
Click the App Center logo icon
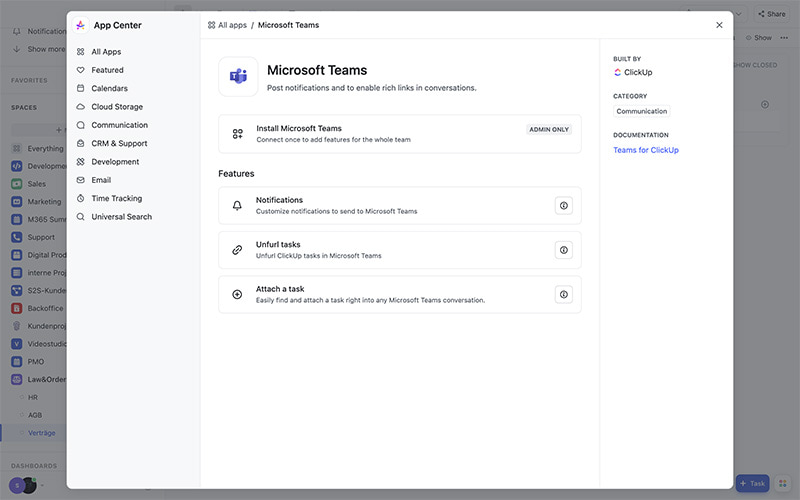click(81, 25)
